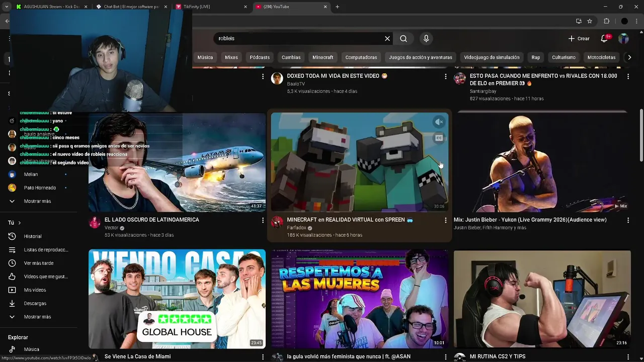Image resolution: width=644 pixels, height=362 pixels.
Task: Select the Culturismo filter chip
Action: tap(563, 57)
